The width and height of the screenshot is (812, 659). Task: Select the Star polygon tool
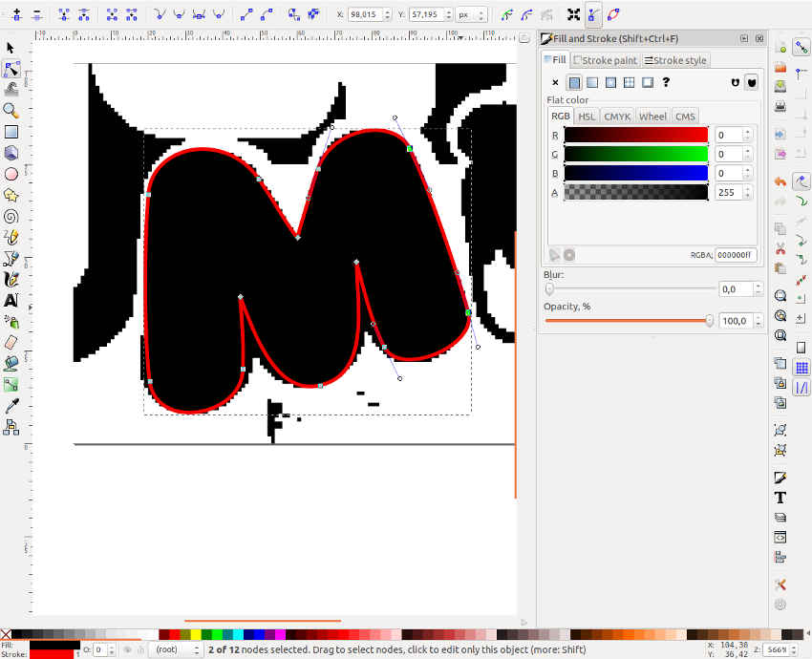click(x=11, y=195)
